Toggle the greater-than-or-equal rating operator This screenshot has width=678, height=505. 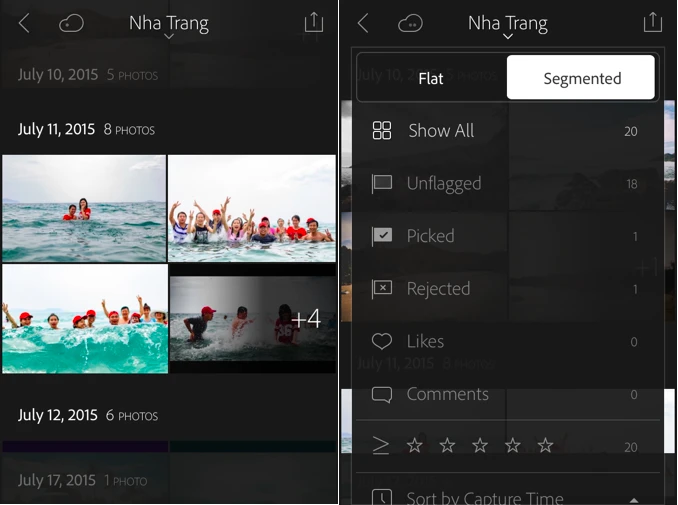pyautogui.click(x=381, y=446)
